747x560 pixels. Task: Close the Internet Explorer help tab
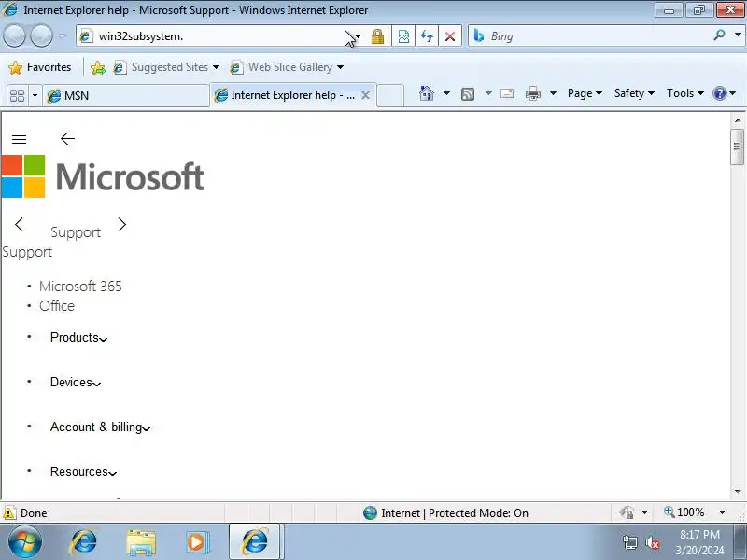365,95
